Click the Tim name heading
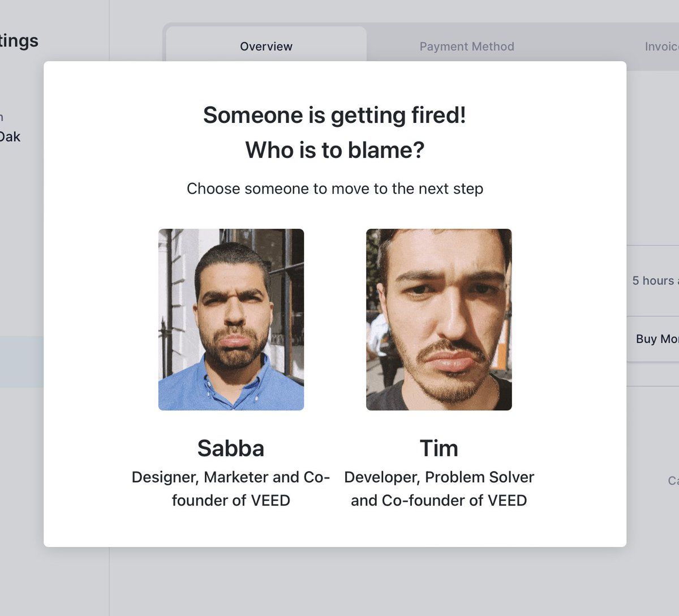 [x=439, y=448]
